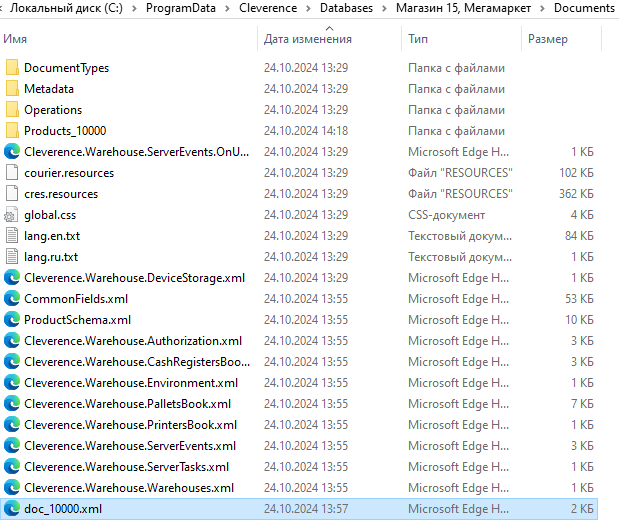This screenshot has width=619, height=523.
Task: Click Edge icon of ServerTasks.xml file
Action: [12, 467]
